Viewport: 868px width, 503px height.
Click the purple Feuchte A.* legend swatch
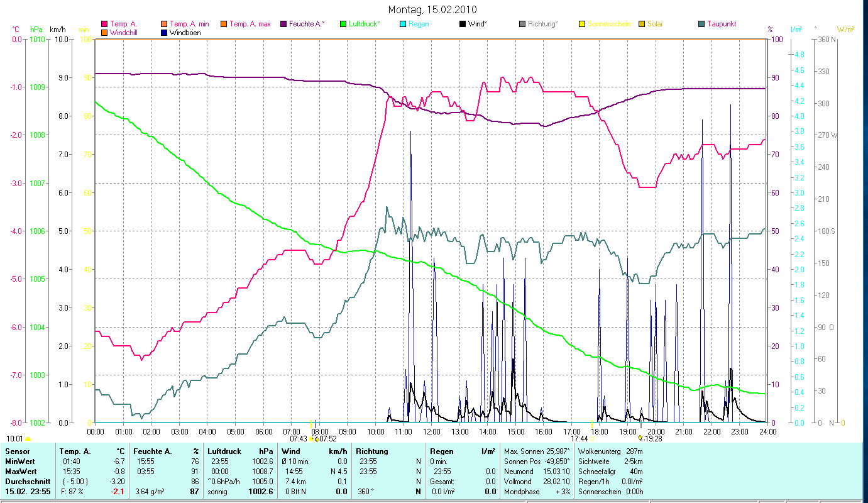(283, 24)
